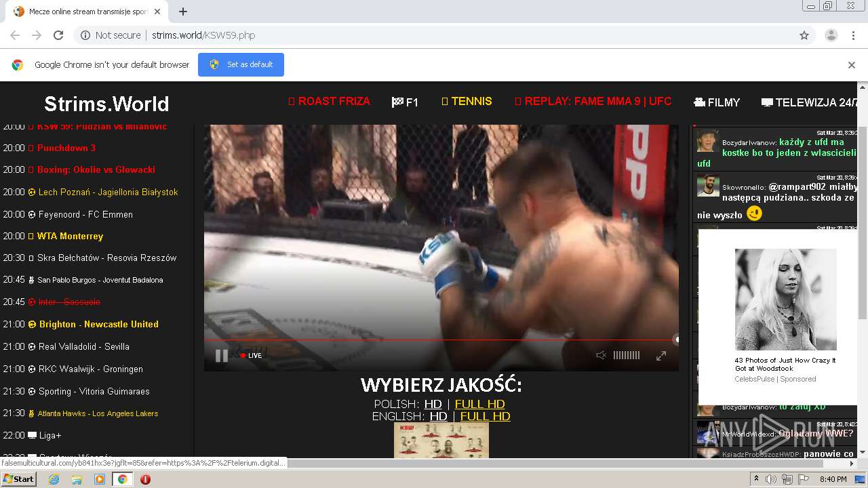868x488 pixels.
Task: Click Skowronello's chat avatar
Action: click(x=708, y=186)
